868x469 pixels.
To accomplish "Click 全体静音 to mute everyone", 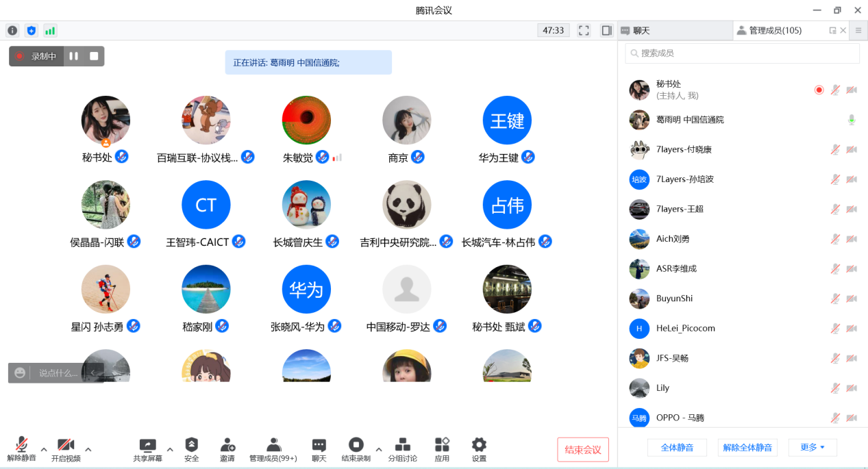I will coord(677,448).
